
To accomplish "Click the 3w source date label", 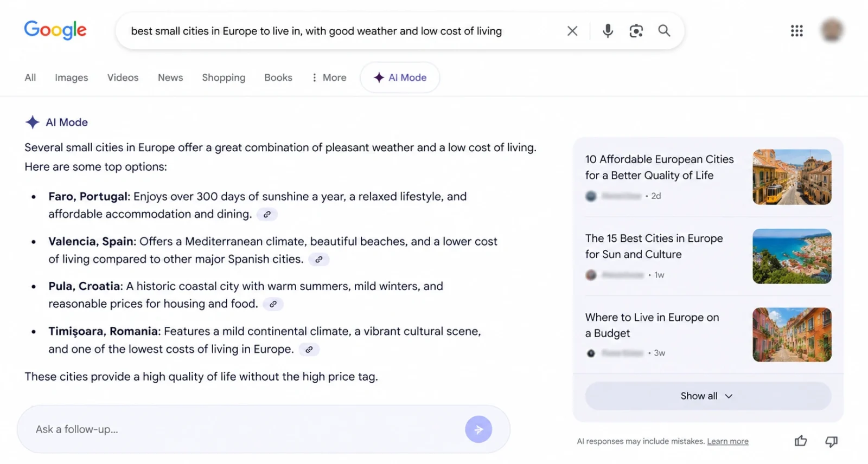I will coord(659,353).
